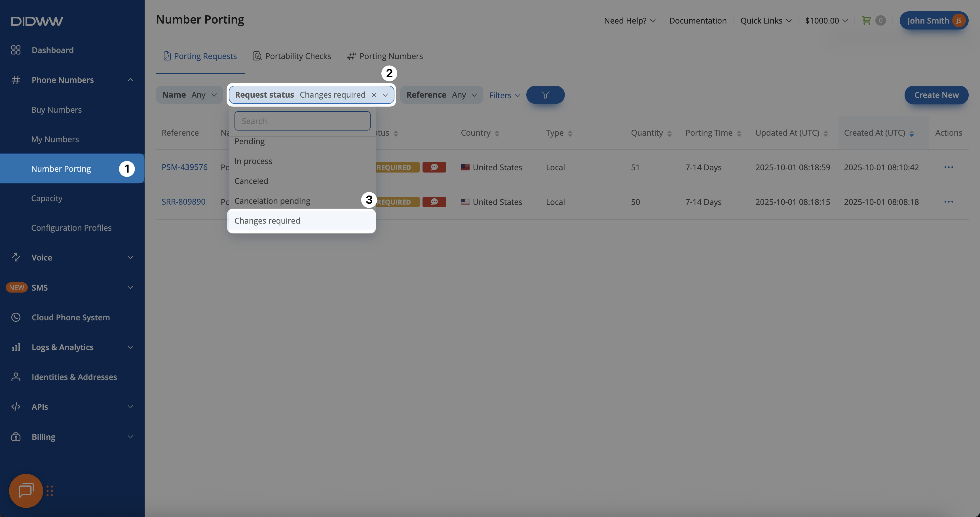Click red comment icon on SRR-809890 row
The width and height of the screenshot is (980, 517).
[434, 202]
